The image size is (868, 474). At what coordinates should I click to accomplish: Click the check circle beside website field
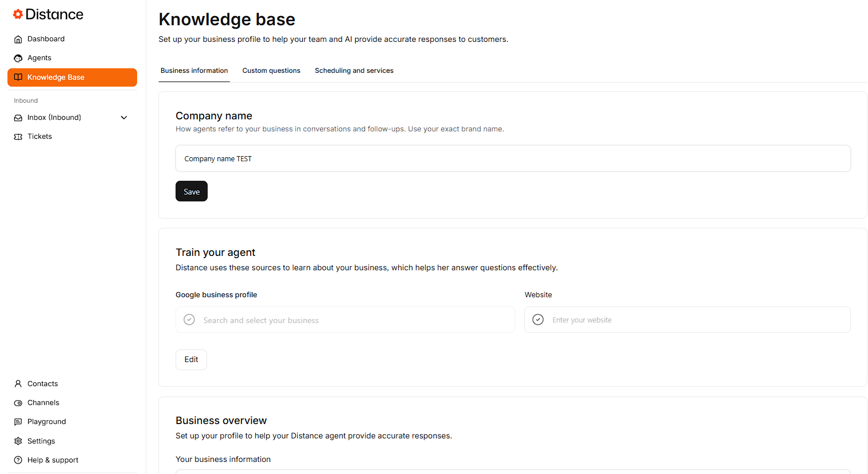coord(538,320)
